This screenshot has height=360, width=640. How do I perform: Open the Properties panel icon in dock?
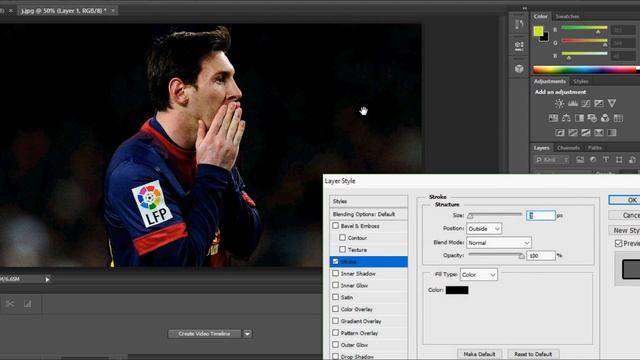pos(519,46)
